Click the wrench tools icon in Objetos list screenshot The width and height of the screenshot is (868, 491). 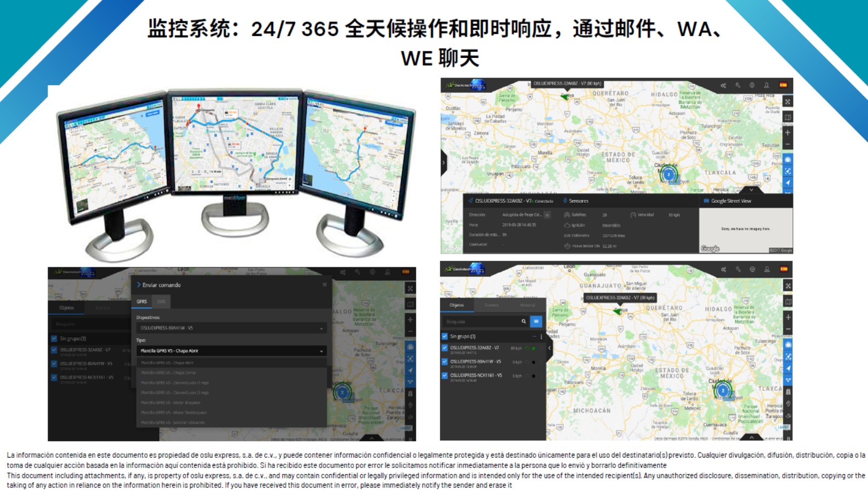[738, 270]
